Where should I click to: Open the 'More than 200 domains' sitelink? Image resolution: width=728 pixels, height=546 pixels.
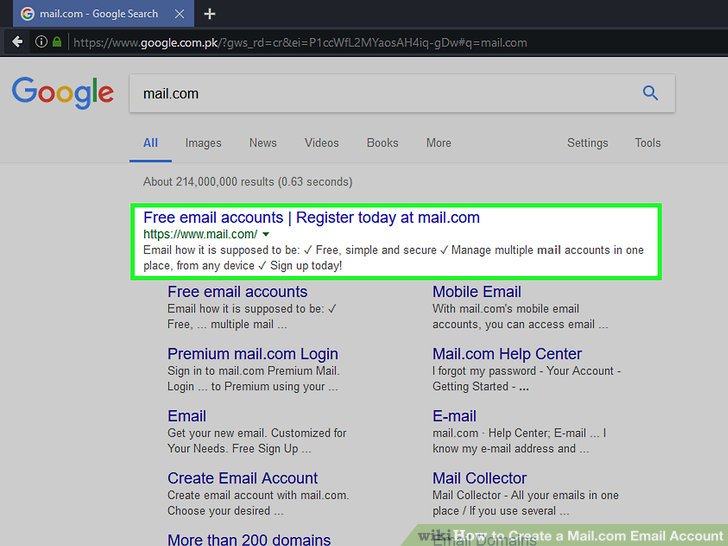249,539
